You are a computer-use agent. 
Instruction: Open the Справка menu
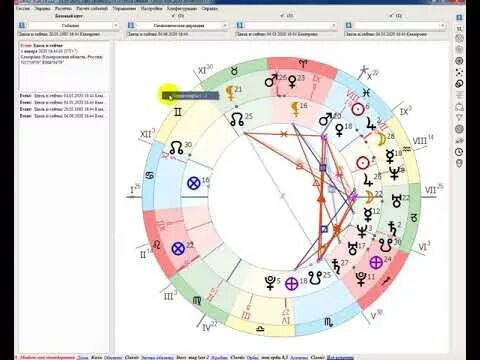click(210, 9)
